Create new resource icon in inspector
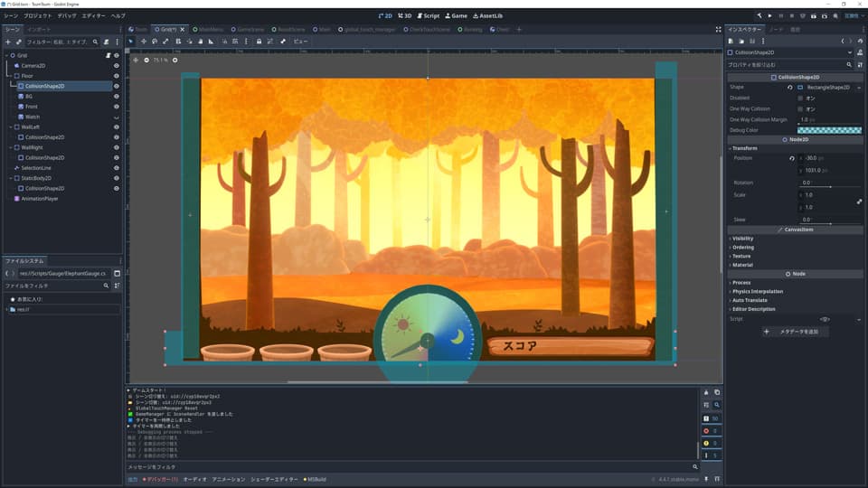This screenshot has width=868, height=488. 731,42
